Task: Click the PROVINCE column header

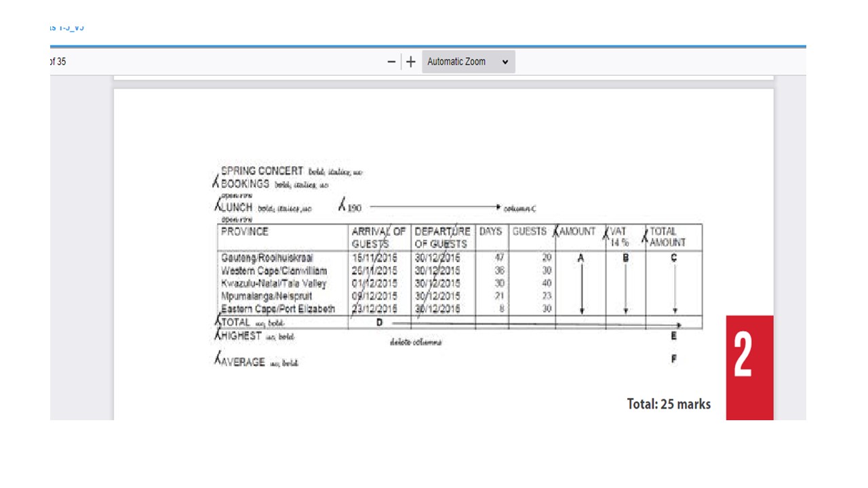Action: point(245,232)
